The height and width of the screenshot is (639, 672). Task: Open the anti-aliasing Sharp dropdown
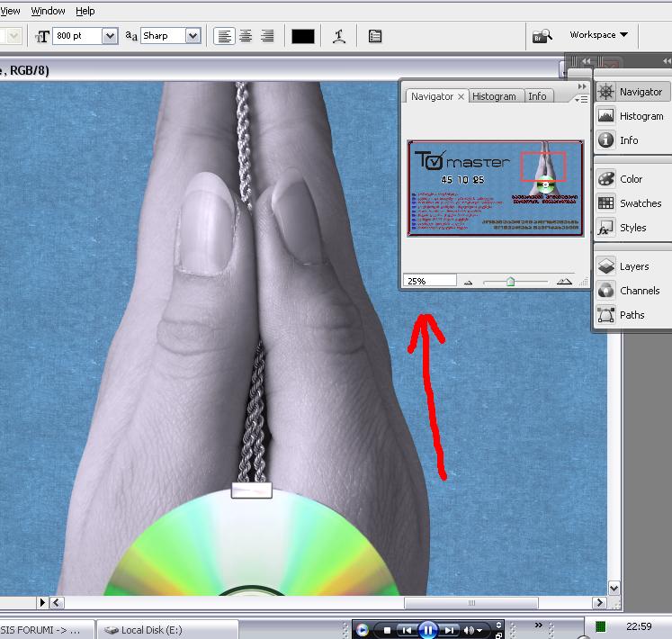[x=193, y=36]
